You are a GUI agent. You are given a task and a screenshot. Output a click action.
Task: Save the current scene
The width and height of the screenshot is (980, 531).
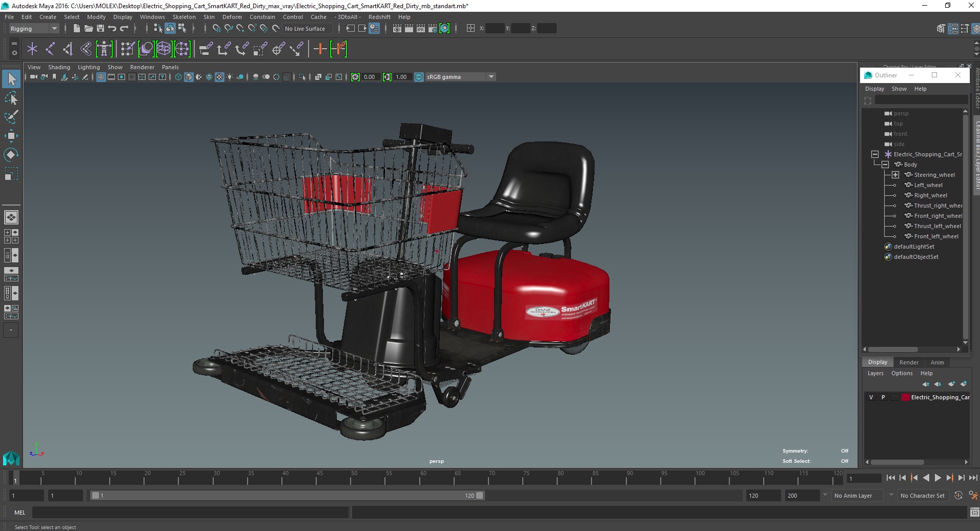(100, 29)
